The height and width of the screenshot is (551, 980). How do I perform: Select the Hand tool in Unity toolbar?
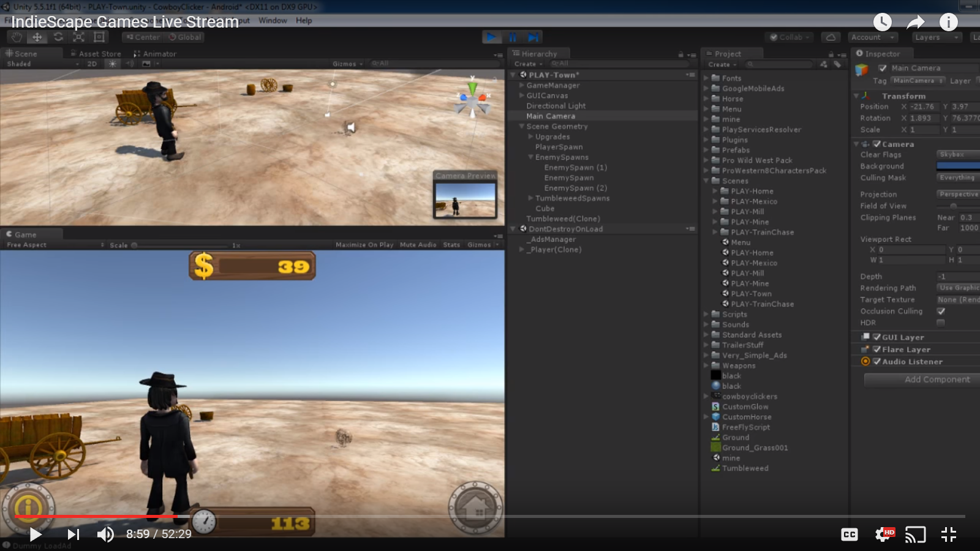coord(17,37)
